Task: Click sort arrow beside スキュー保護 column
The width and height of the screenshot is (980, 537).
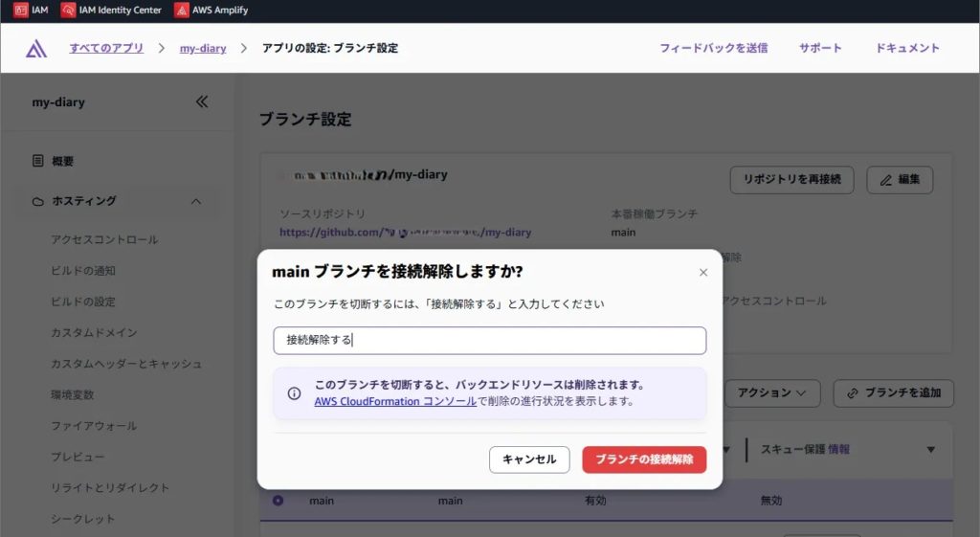Action: [931, 449]
